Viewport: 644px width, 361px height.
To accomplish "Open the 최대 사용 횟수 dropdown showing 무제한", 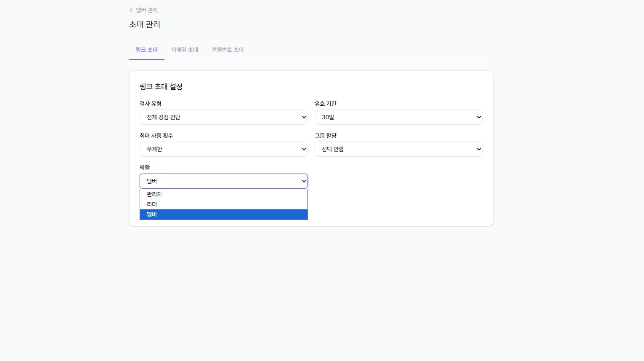I will coord(224,149).
